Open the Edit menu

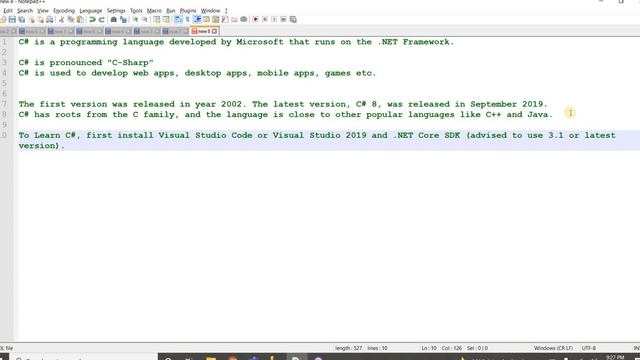8,11
